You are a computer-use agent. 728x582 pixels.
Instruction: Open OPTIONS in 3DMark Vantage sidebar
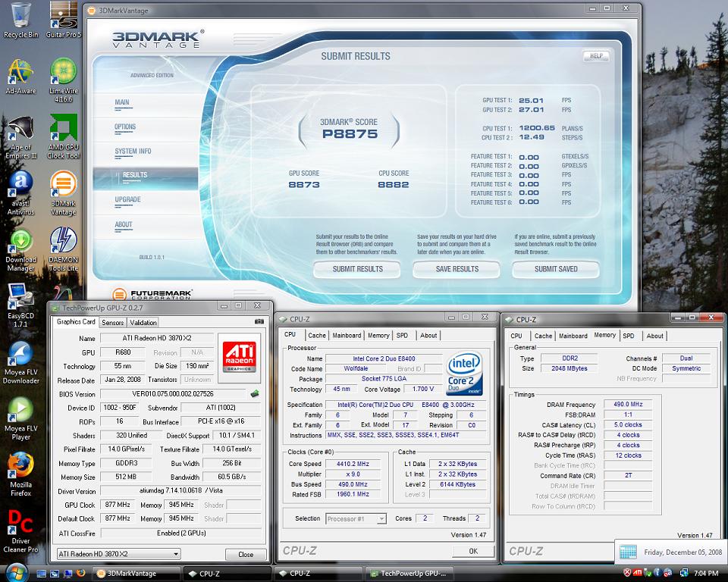point(125,127)
